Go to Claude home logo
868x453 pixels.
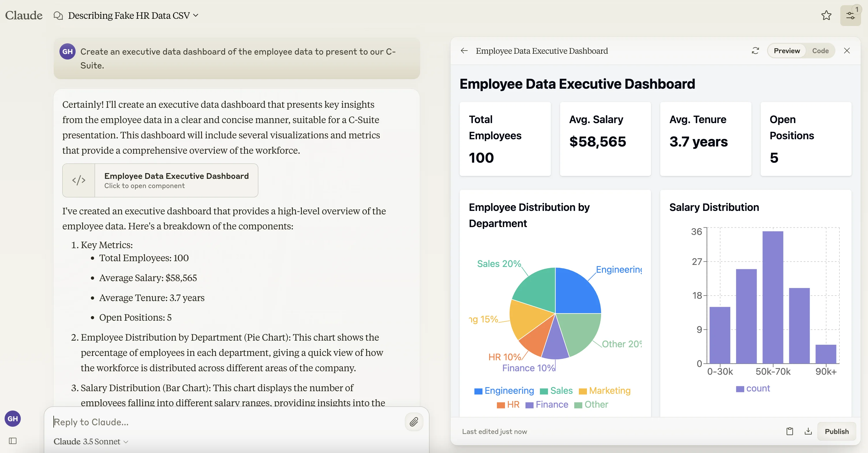pos(24,16)
